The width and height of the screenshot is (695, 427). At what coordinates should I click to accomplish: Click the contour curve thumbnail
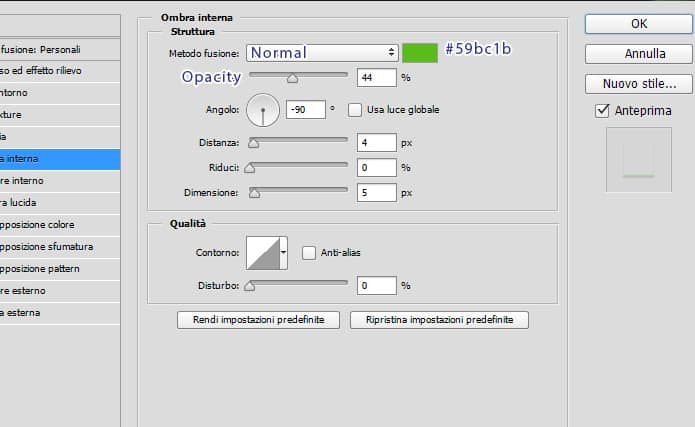[262, 253]
